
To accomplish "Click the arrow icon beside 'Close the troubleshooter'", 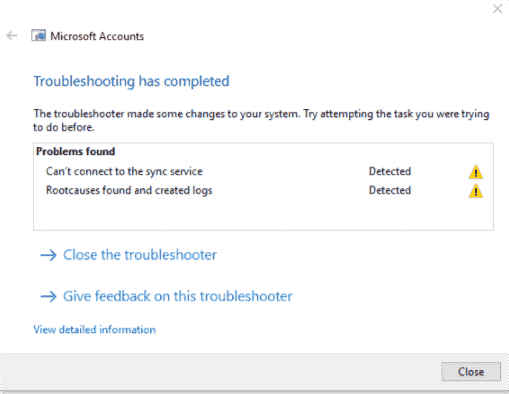I will [48, 255].
